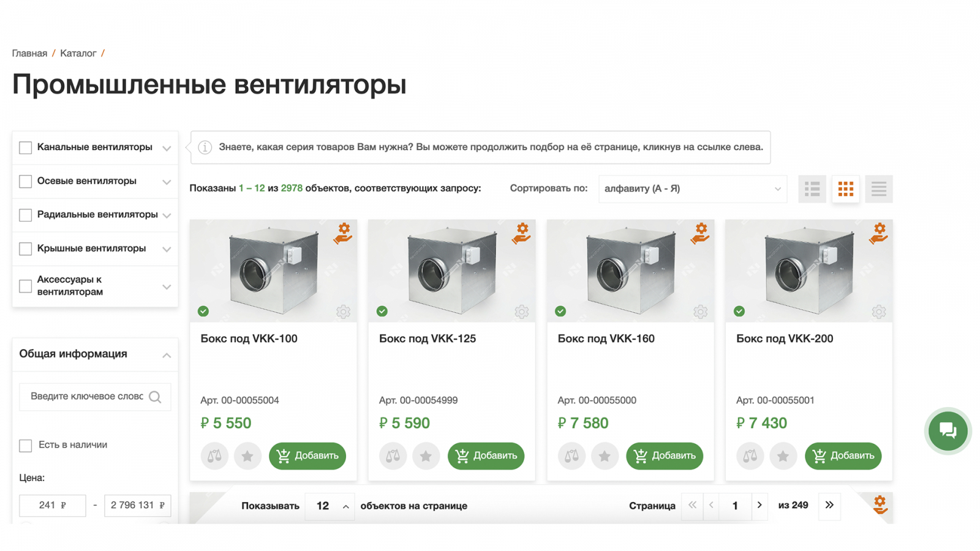
Task: Open the Каталог breadcrumb link
Action: tap(78, 53)
